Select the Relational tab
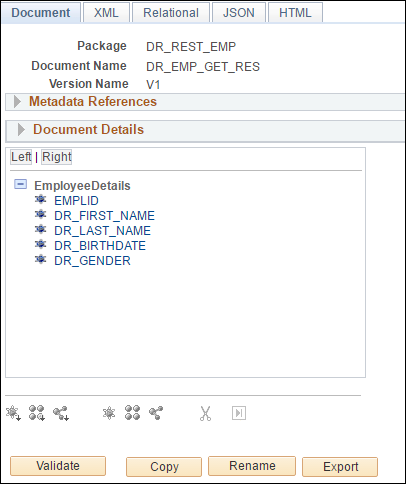Viewport: 406px width, 484px height. (171, 13)
